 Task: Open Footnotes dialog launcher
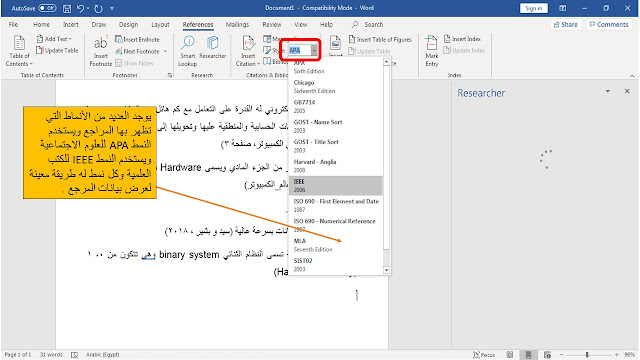point(170,75)
